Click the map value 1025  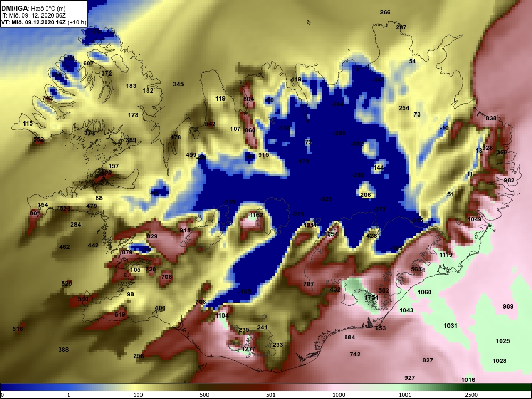click(503, 342)
